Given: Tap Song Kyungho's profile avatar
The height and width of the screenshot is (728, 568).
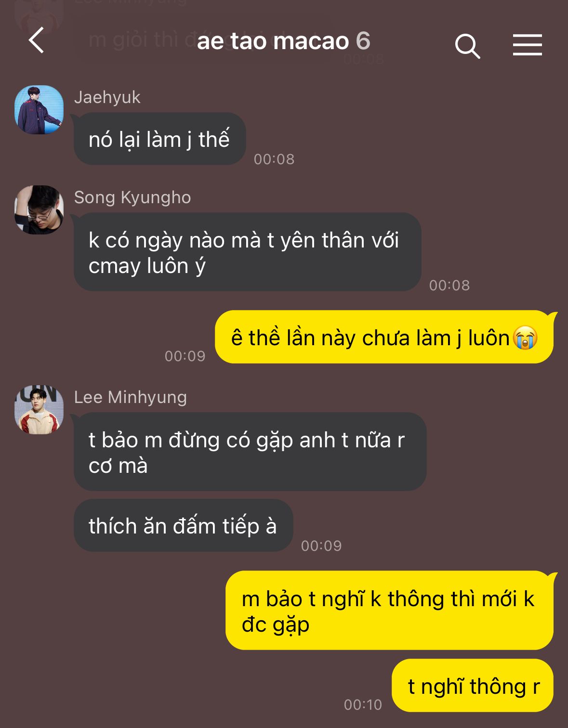Looking at the screenshot, I should [x=39, y=210].
